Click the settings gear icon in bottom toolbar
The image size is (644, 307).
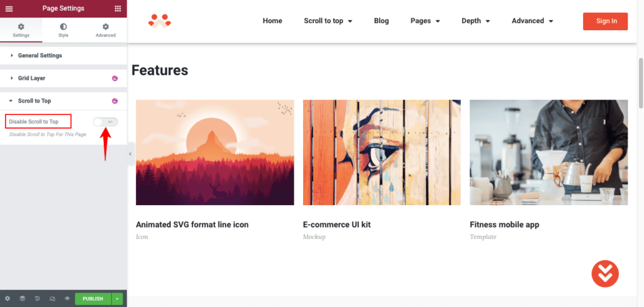click(8, 299)
